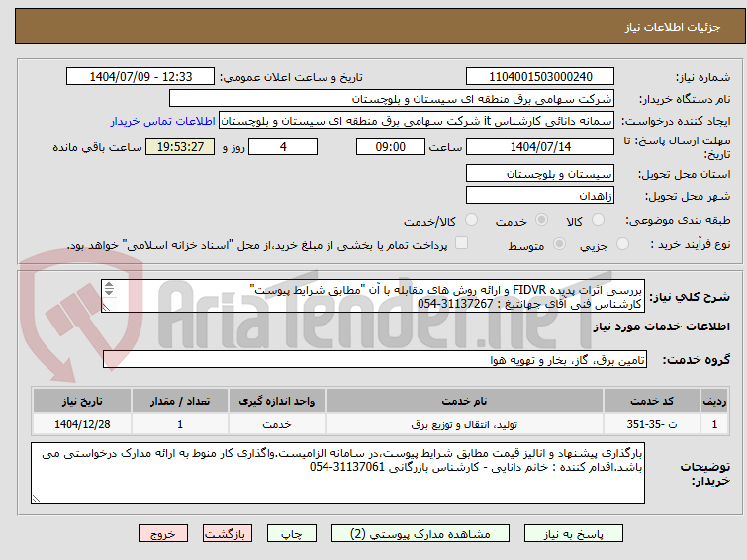The width and height of the screenshot is (747, 560).
Task: Click the ردیف column header
Action: pos(714,401)
